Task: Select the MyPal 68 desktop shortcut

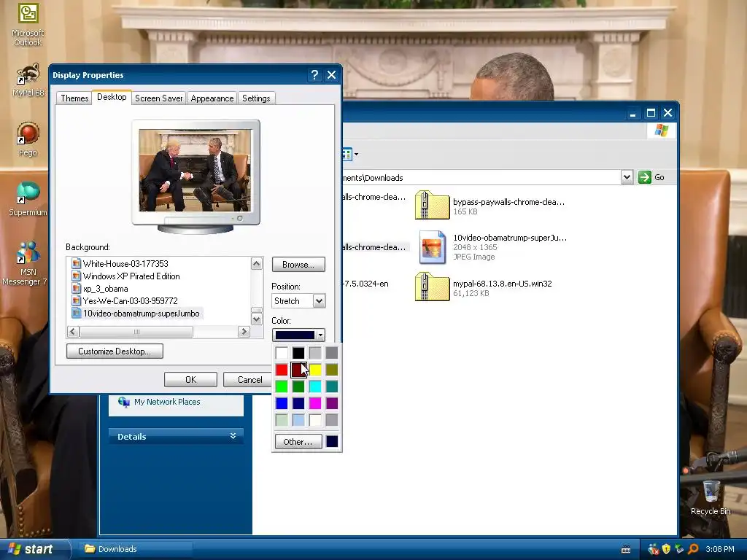Action: tap(28, 80)
